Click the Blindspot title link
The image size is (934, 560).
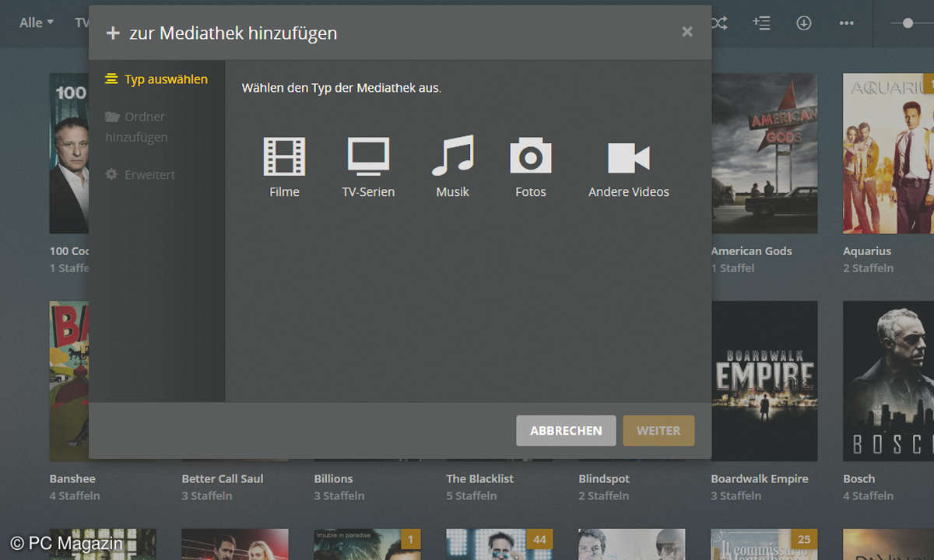pyautogui.click(x=604, y=479)
